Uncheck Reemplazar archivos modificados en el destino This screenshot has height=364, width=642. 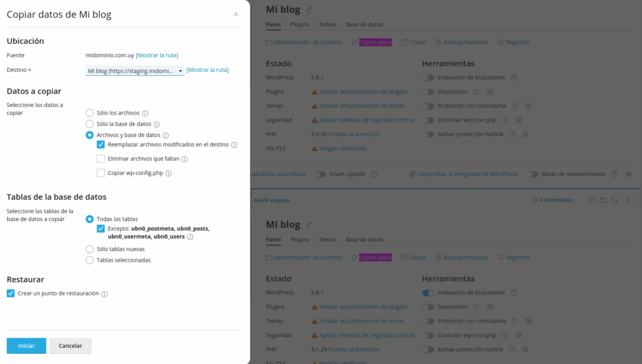101,144
